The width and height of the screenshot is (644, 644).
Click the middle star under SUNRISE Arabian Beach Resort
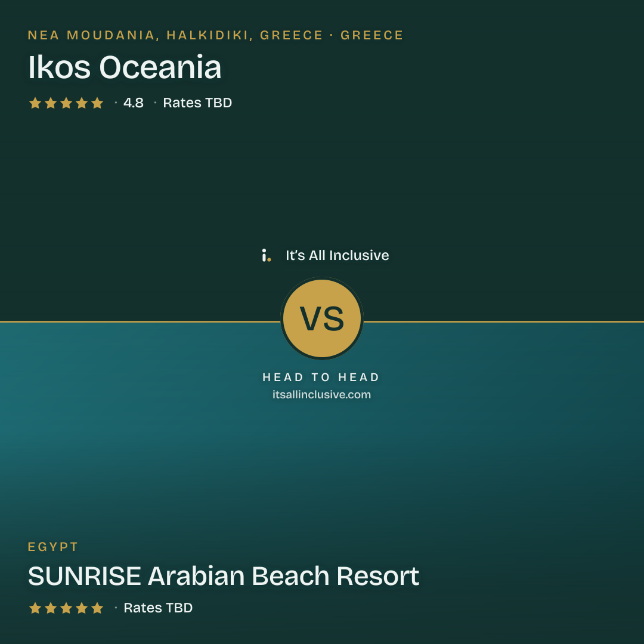(66, 608)
